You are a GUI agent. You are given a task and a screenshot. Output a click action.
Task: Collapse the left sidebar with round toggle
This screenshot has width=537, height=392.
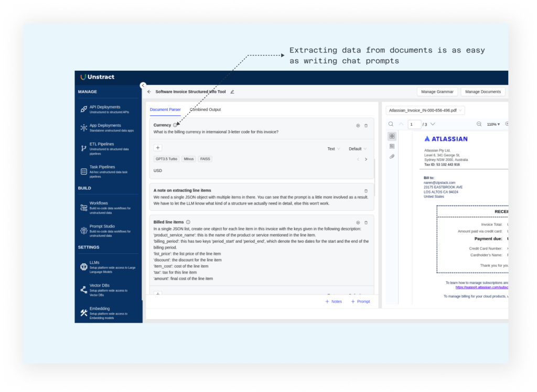click(143, 85)
